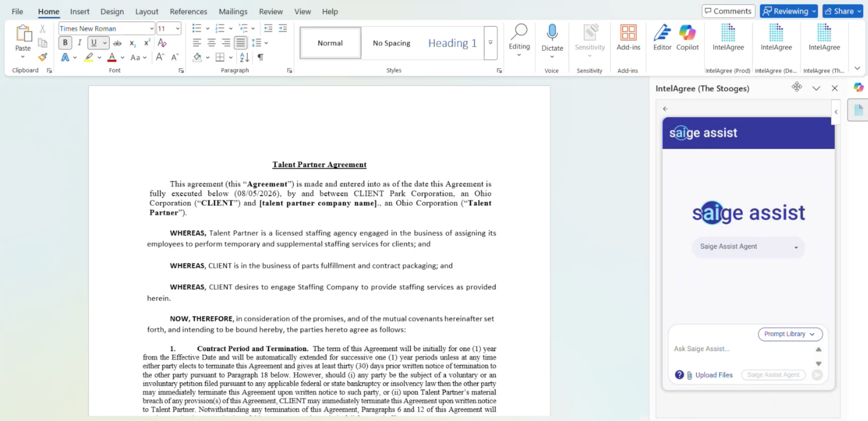The height and width of the screenshot is (421, 868).
Task: Open IntelAgree (Prod) add-in
Action: tap(728, 37)
